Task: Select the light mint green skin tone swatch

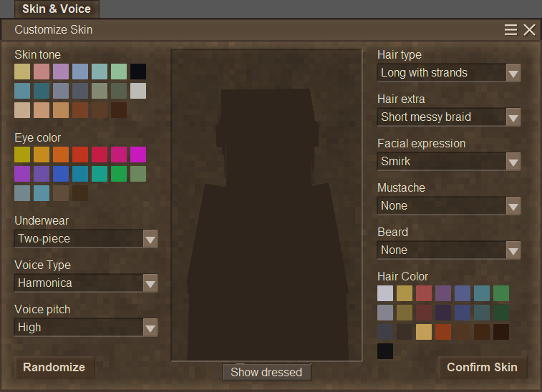Action: pyautogui.click(x=119, y=72)
